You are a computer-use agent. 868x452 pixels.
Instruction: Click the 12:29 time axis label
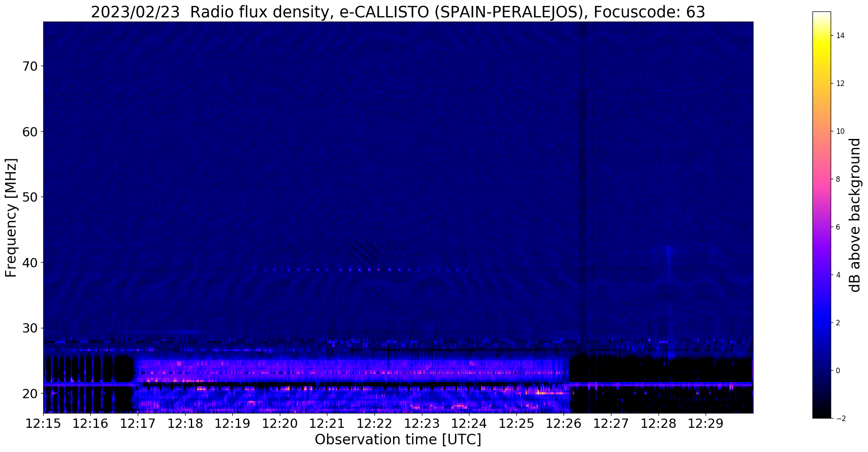[x=706, y=424]
